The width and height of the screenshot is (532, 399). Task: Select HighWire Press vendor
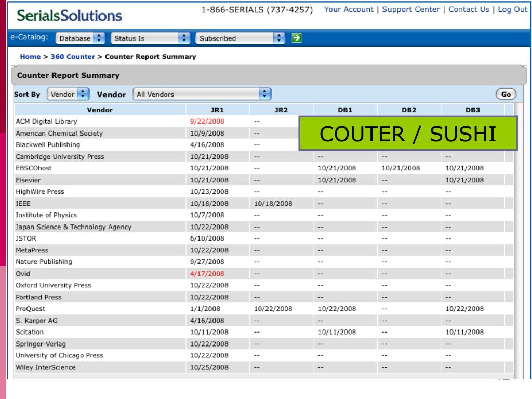click(x=39, y=191)
